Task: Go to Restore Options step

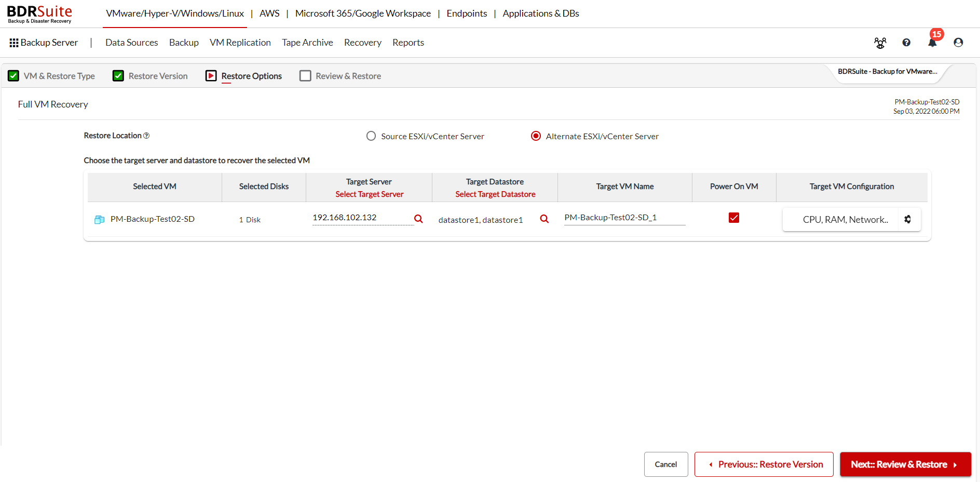Action: [252, 76]
